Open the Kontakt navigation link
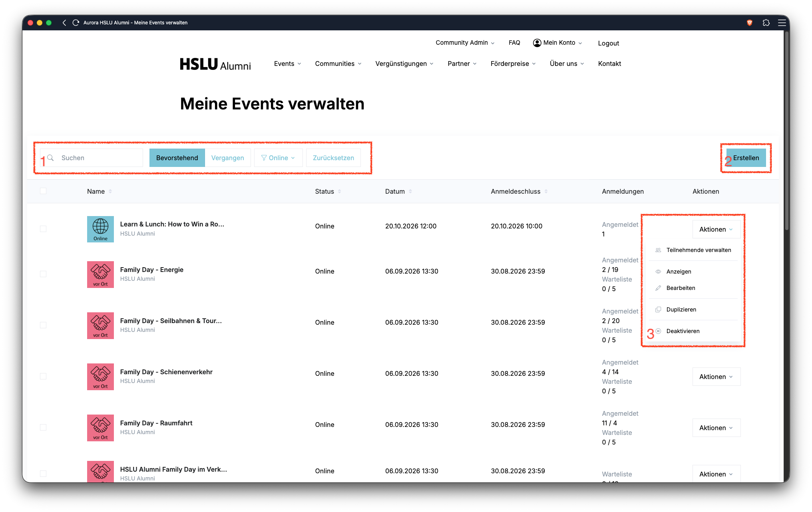Screen dimensions: 812x512 [x=609, y=64]
